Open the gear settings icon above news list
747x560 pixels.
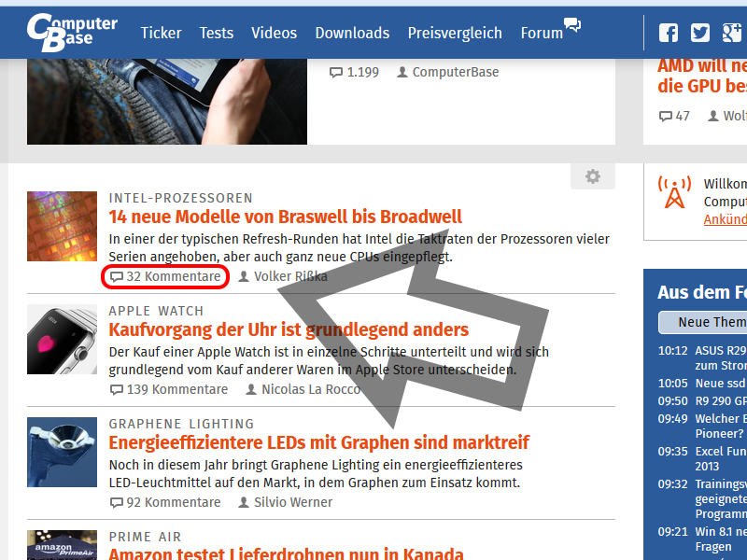click(x=593, y=176)
